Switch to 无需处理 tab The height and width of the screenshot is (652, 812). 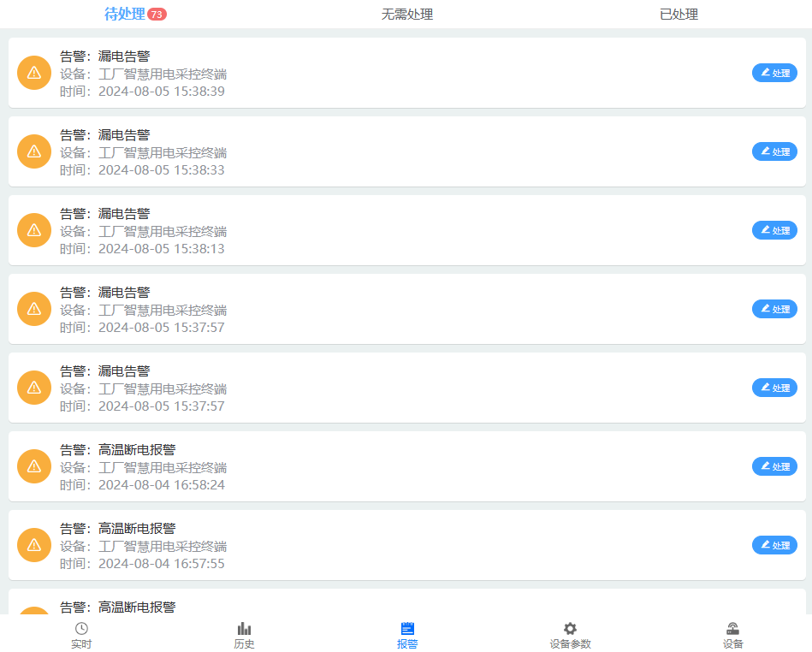pos(407,15)
